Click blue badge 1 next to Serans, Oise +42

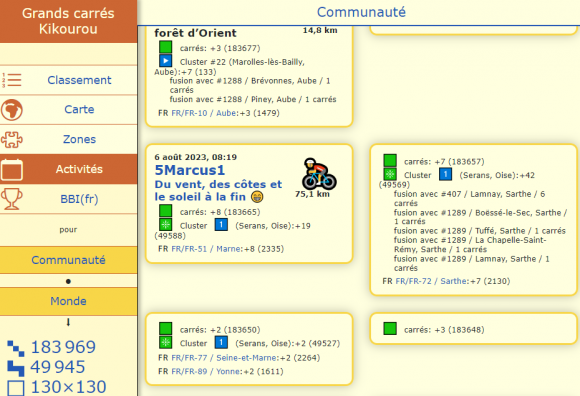(445, 174)
